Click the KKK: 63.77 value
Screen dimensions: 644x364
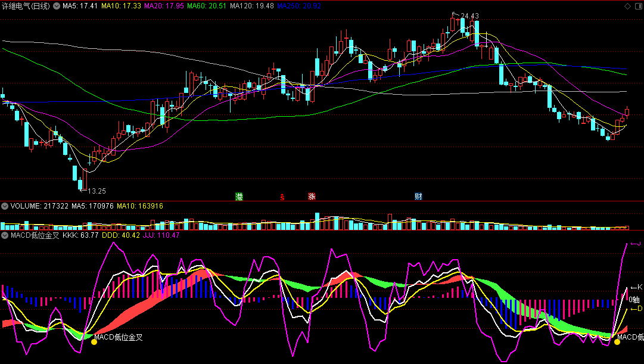80,235
